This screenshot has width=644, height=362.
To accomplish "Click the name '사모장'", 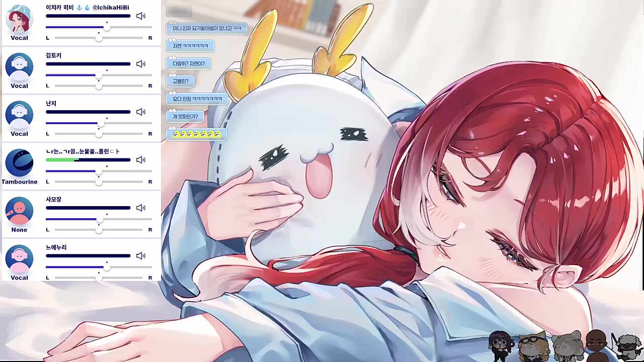I will (53, 199).
